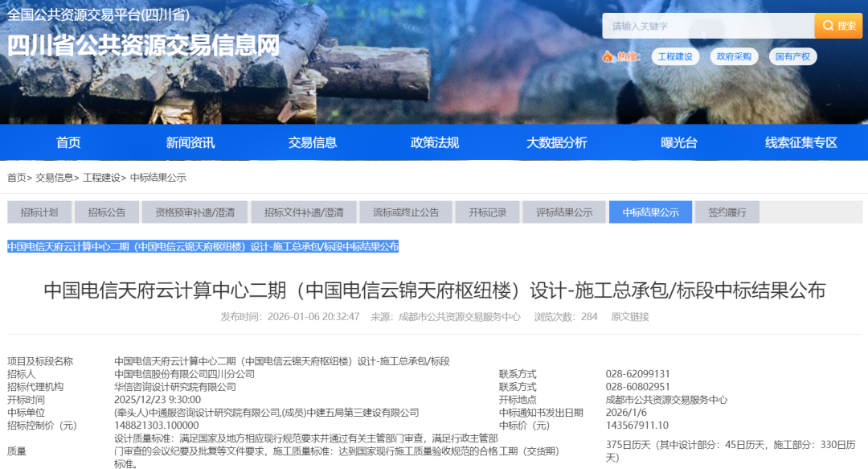Click the highlighted blue project title link
The width and height of the screenshot is (868, 469).
click(x=203, y=246)
